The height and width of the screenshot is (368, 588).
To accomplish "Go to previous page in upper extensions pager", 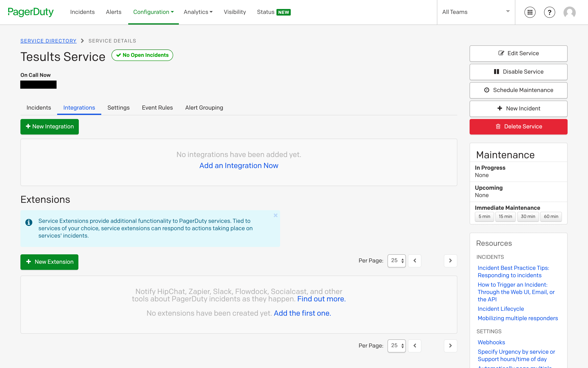I will click(414, 261).
